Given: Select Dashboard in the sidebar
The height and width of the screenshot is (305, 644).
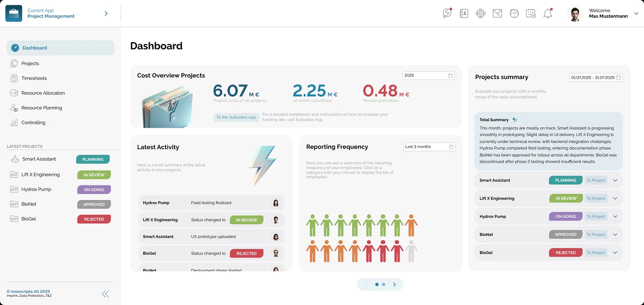Looking at the screenshot, I should point(60,48).
